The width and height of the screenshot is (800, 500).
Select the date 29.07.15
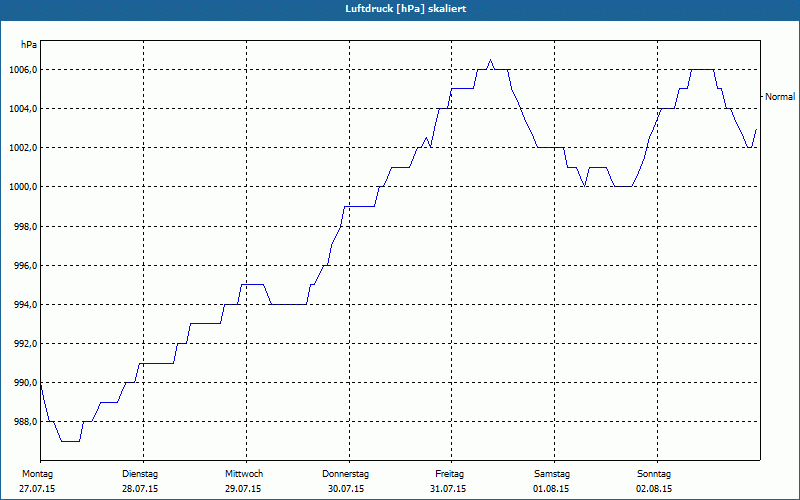point(243,489)
